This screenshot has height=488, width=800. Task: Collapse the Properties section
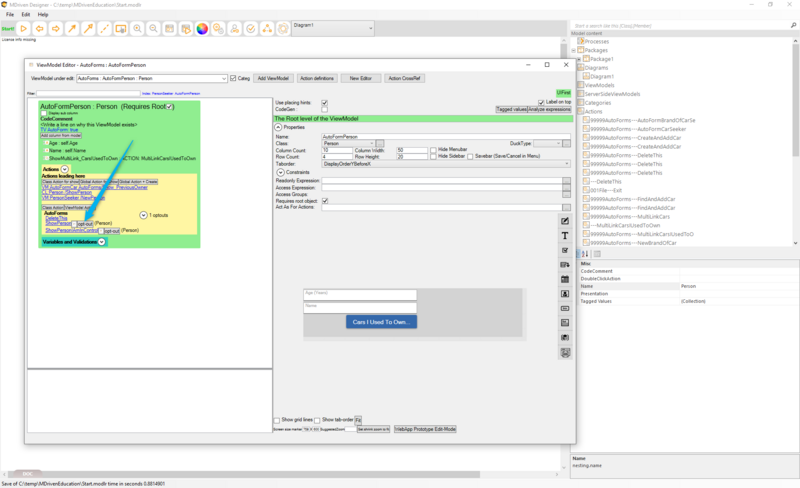pyautogui.click(x=277, y=127)
